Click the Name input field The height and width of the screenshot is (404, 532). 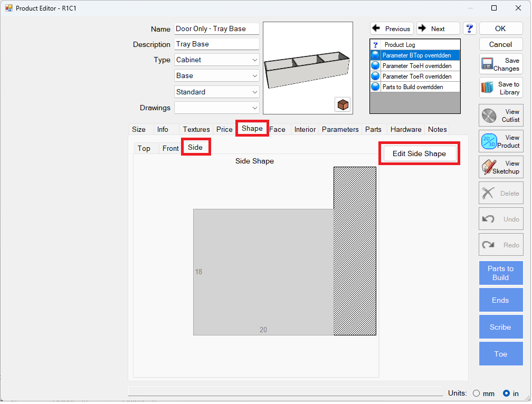coord(216,29)
